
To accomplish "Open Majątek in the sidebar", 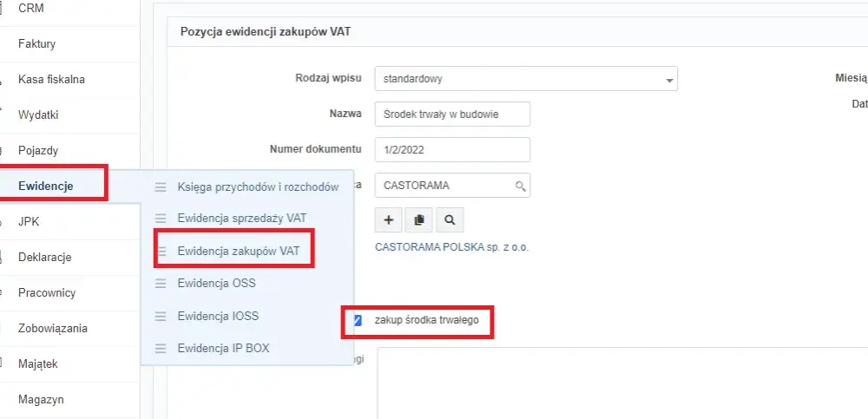I will pos(38,364).
